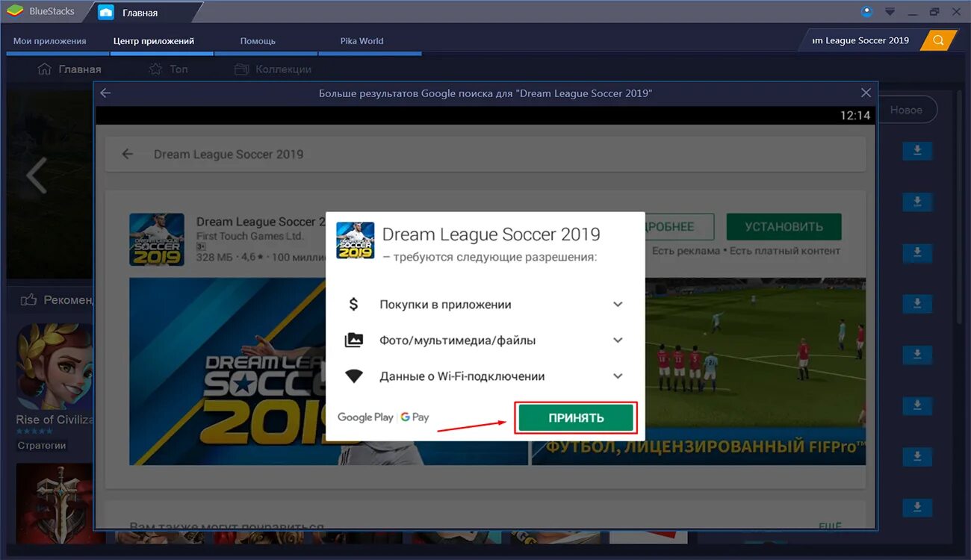Click the Play Store search box text
The image size is (971, 560).
(x=229, y=155)
